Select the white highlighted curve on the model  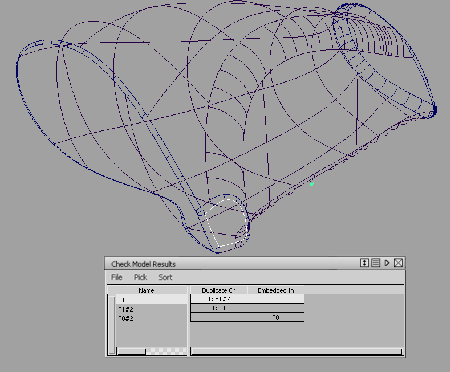[227, 222]
